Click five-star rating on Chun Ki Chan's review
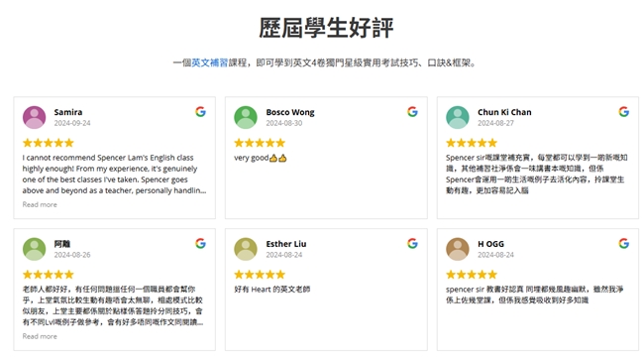 [x=472, y=143]
